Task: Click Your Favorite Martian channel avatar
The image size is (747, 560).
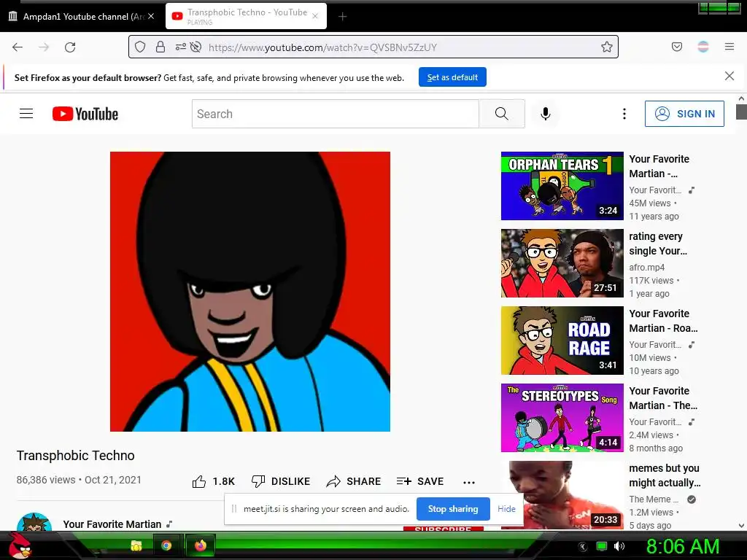Action: coord(34,521)
